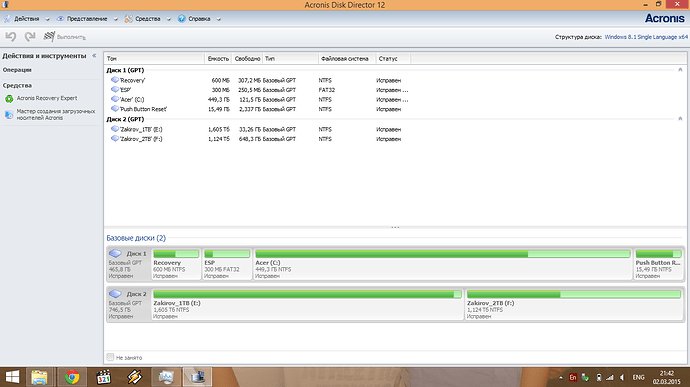The height and width of the screenshot is (387, 690).
Task: Click the Windows 8.1 Single Language x64 link
Action: pos(646,37)
